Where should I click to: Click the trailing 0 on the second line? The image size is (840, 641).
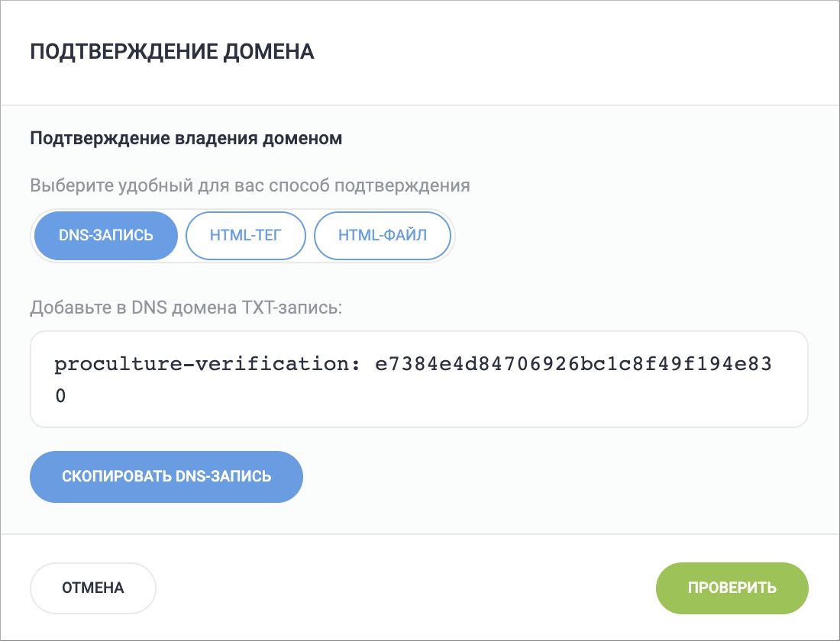60,397
